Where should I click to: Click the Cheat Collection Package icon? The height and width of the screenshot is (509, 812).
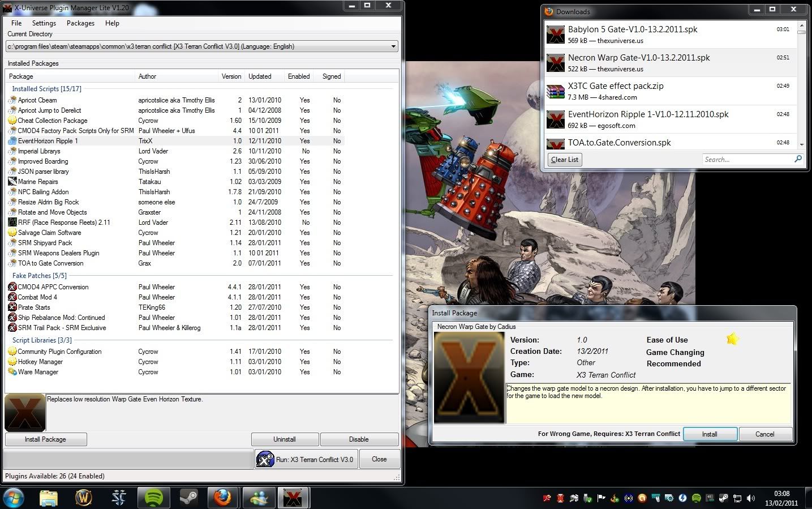[12, 121]
